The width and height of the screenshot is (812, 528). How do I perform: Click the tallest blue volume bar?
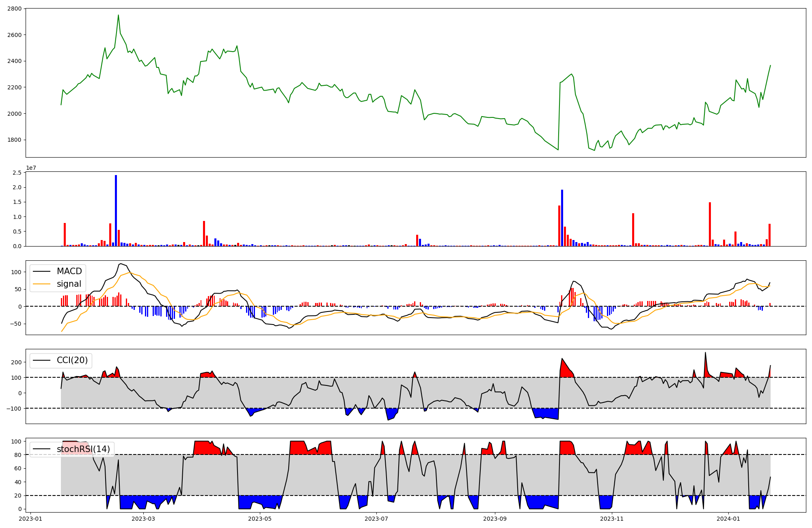coord(116,210)
